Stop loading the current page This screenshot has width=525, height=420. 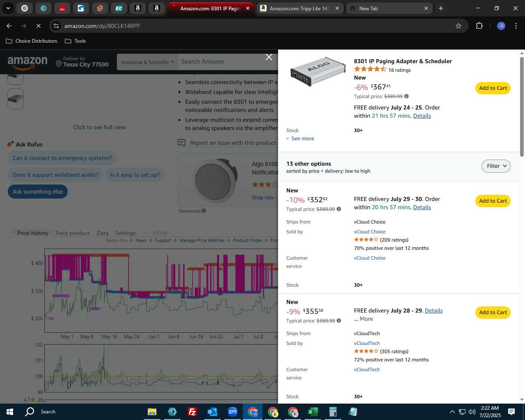pyautogui.click(x=38, y=26)
